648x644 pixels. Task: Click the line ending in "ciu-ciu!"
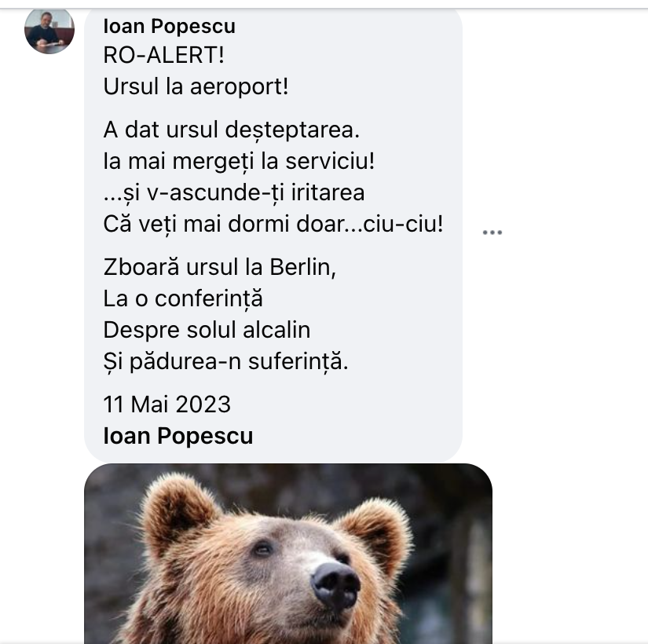click(273, 224)
